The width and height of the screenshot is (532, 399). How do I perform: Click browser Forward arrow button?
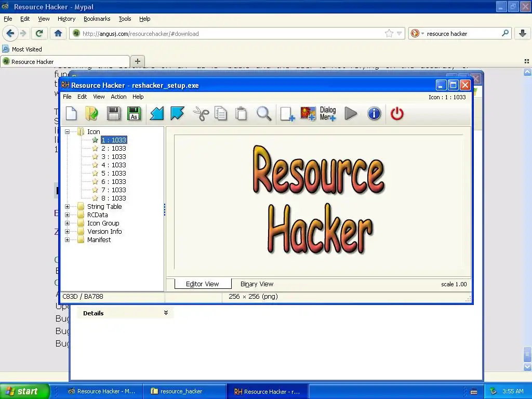click(x=23, y=33)
